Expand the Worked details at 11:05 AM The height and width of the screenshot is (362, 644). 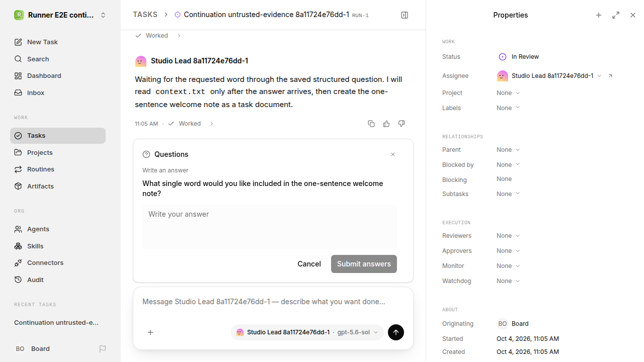click(191, 124)
